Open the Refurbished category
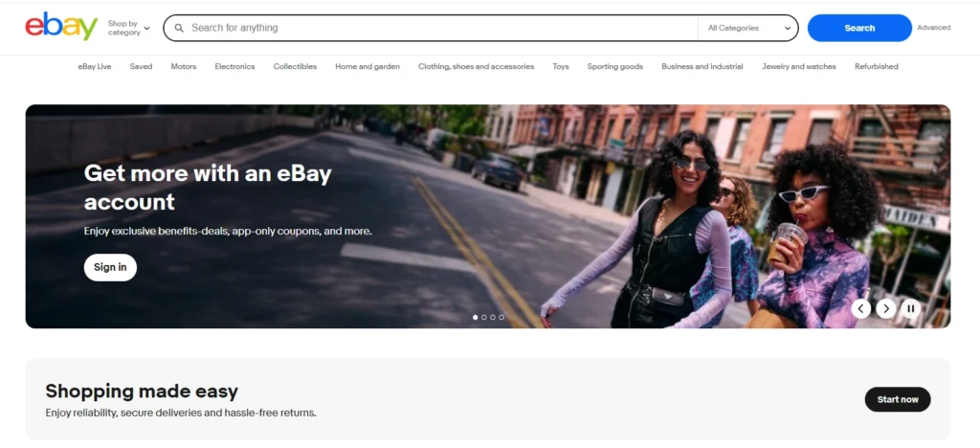Viewport: 980px width, 448px height. (877, 66)
